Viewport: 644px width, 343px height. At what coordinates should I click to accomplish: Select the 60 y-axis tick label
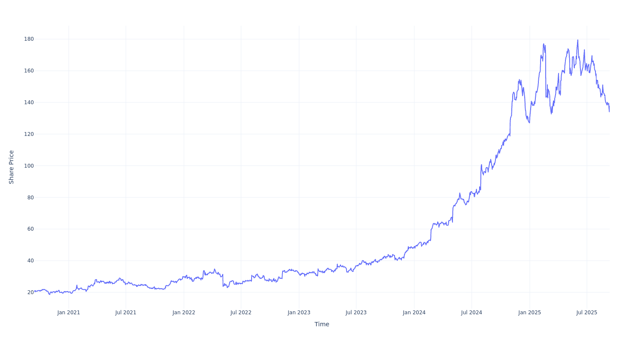pos(30,229)
